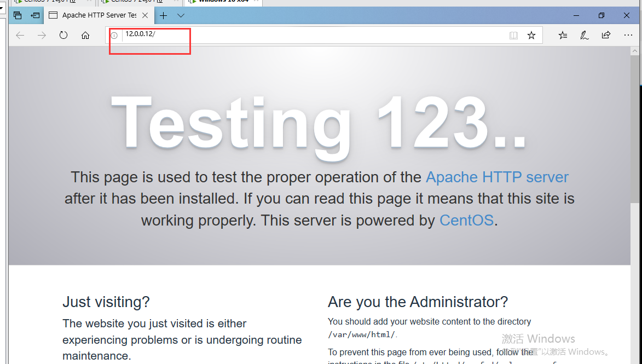Click the tabs you've set aside icon
Viewport: 642px width, 364px height.
(x=17, y=15)
